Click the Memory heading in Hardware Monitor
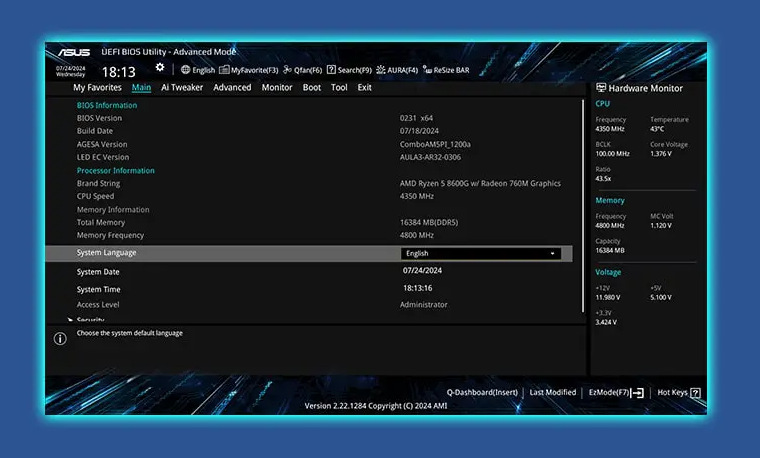Screen dimensions: 760x458 pos(610,200)
